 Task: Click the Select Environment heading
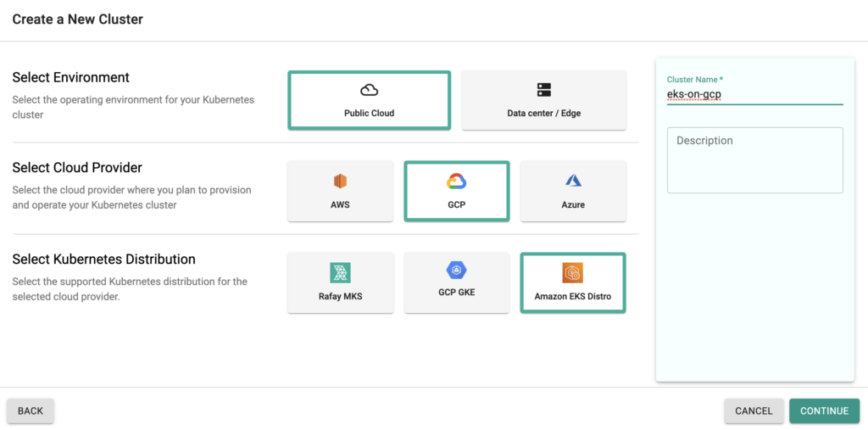[x=71, y=77]
